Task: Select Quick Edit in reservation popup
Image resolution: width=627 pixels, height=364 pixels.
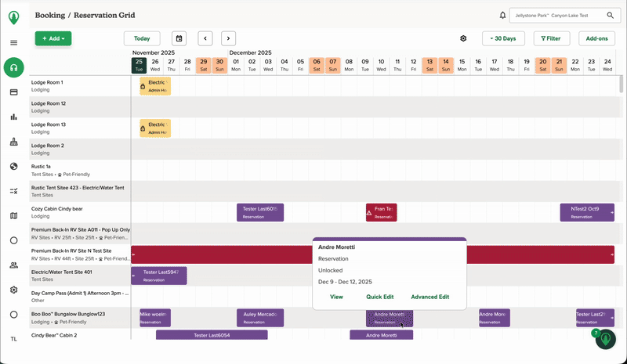Action: point(379,297)
